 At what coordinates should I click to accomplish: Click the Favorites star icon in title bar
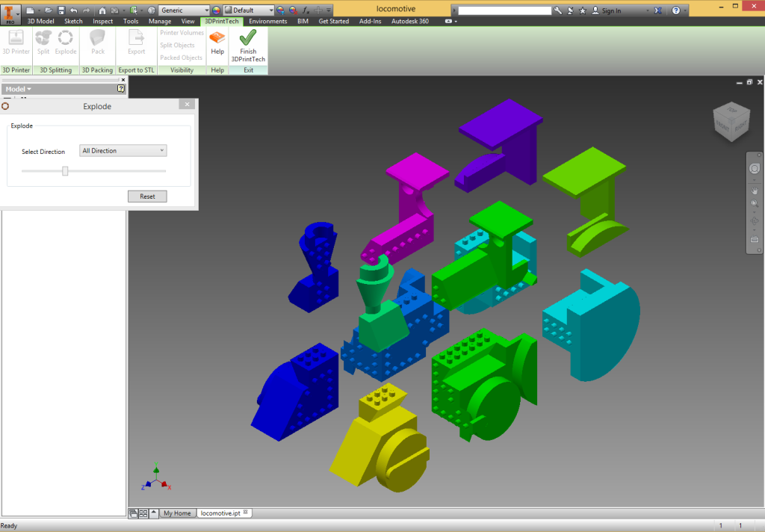pos(583,10)
